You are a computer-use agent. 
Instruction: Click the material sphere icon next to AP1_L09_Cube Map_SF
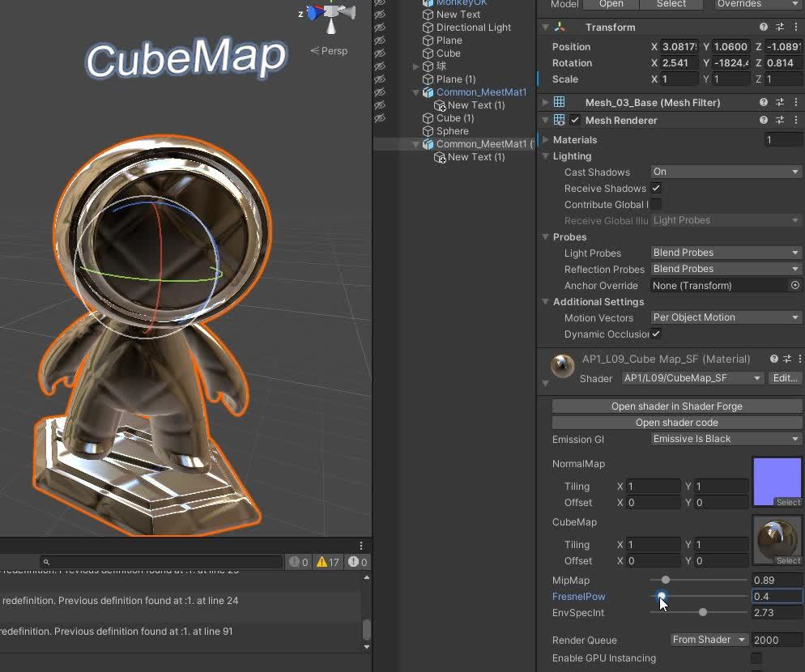[563, 366]
